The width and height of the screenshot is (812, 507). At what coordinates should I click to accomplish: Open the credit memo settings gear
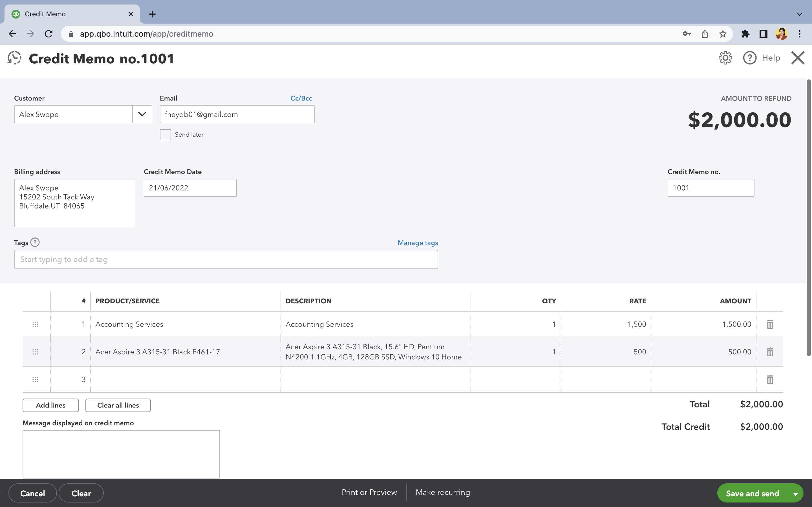725,58
